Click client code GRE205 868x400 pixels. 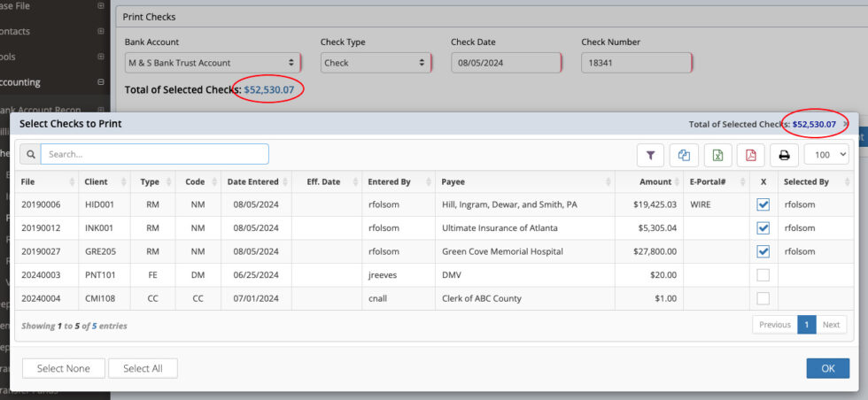[100, 251]
